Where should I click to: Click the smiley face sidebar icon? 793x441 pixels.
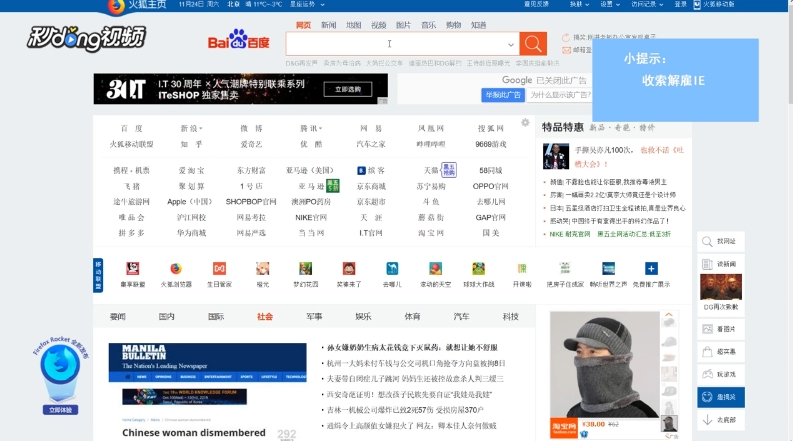click(708, 397)
